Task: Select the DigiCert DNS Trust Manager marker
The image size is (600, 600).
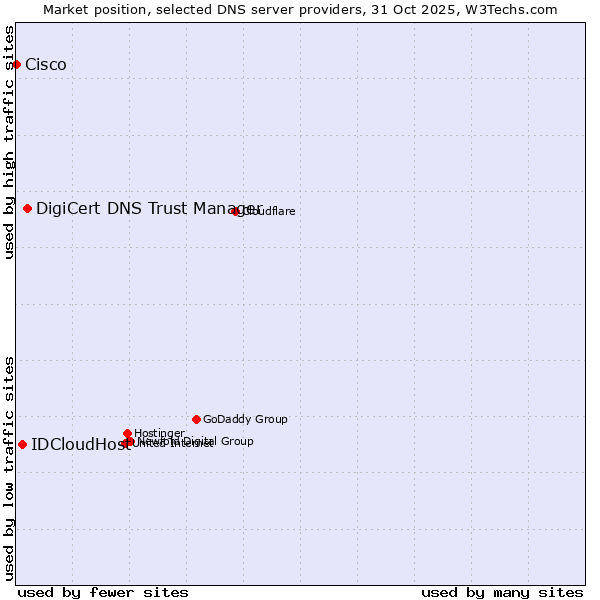Action: [27, 208]
